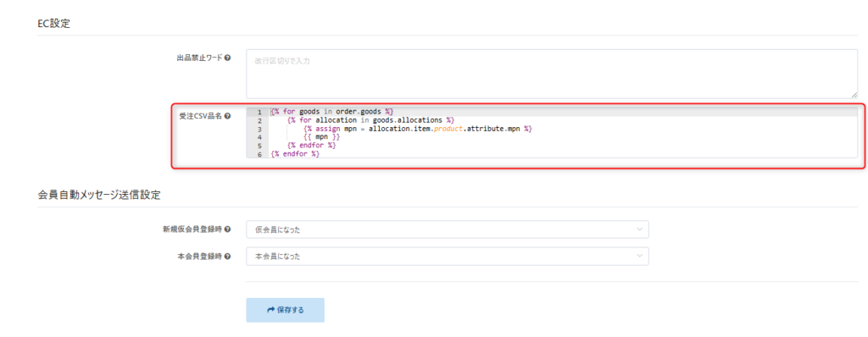Click line number 2 in editor gutter

tap(259, 120)
